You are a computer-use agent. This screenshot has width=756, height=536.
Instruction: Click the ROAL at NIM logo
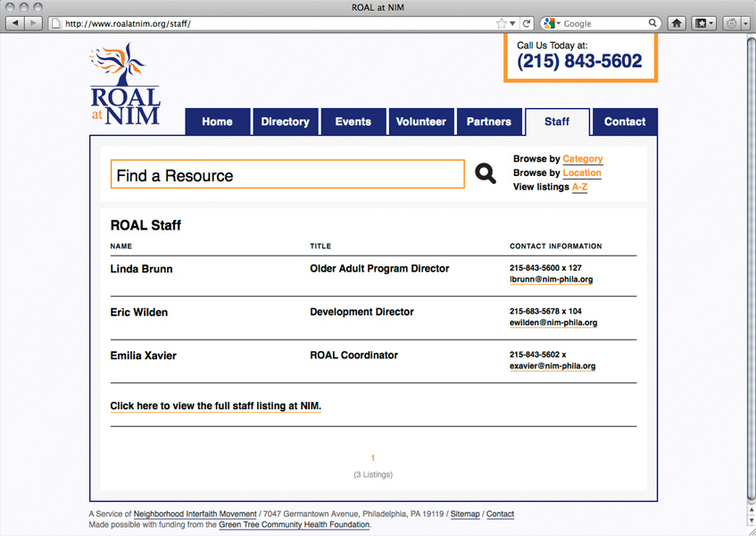pyautogui.click(x=125, y=85)
